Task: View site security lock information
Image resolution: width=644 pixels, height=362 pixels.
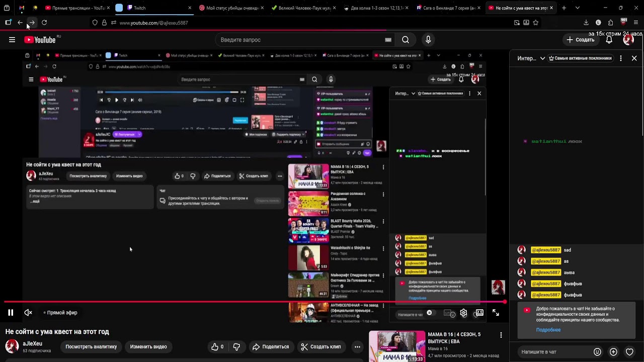Action: [104, 23]
